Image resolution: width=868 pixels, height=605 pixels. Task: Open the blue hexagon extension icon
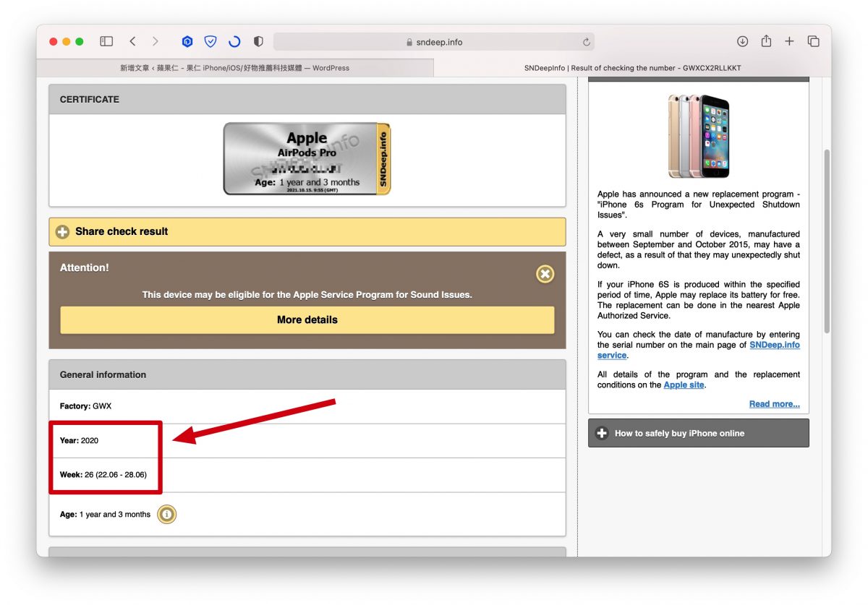(x=187, y=42)
